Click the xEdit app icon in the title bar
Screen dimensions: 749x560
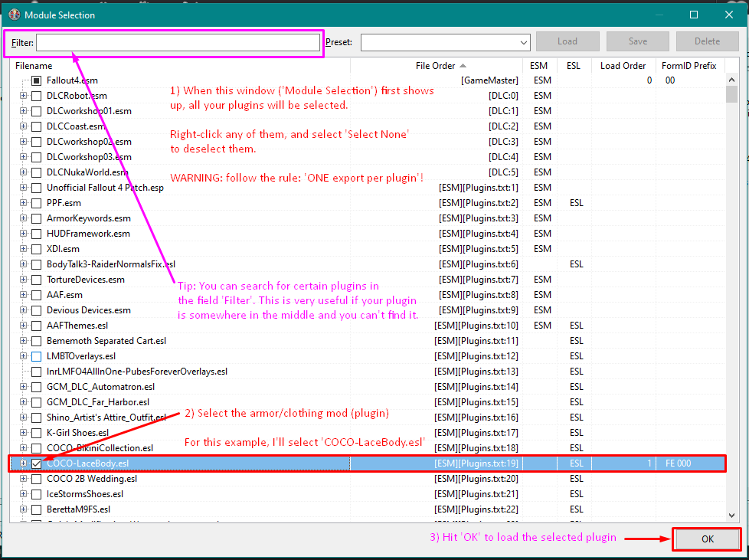[x=15, y=15]
